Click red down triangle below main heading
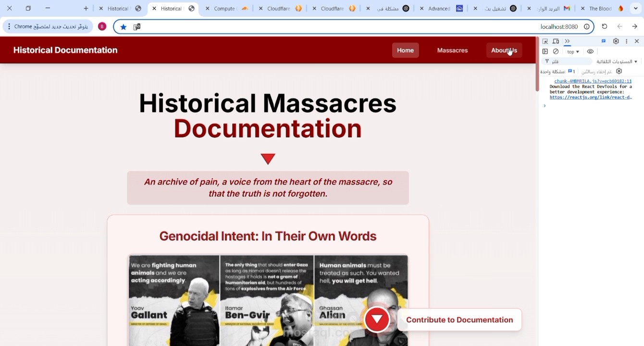The height and width of the screenshot is (346, 644). pyautogui.click(x=268, y=159)
